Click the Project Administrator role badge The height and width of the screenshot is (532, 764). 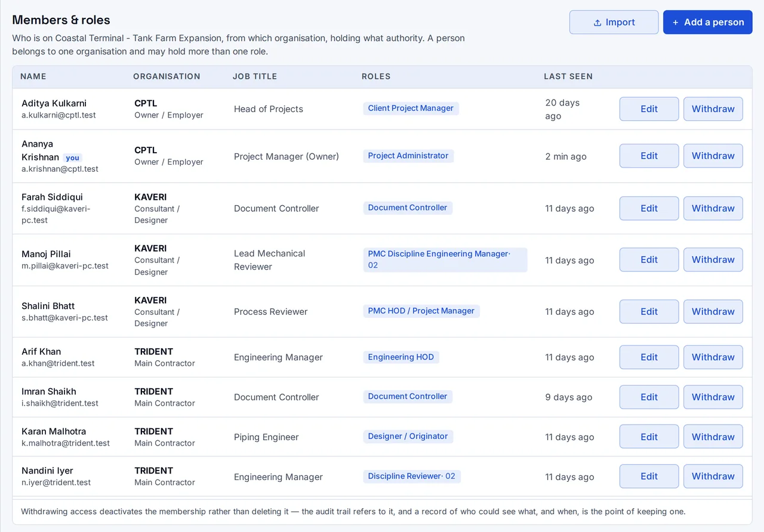click(408, 156)
